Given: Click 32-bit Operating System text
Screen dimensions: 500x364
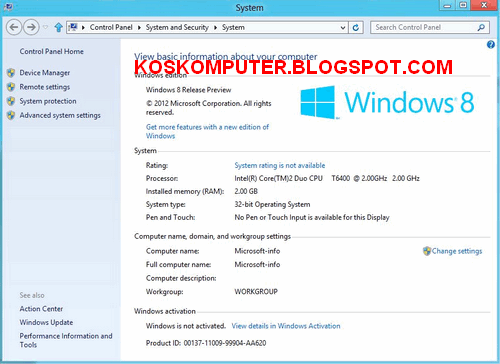Looking at the screenshot, I should point(272,204).
